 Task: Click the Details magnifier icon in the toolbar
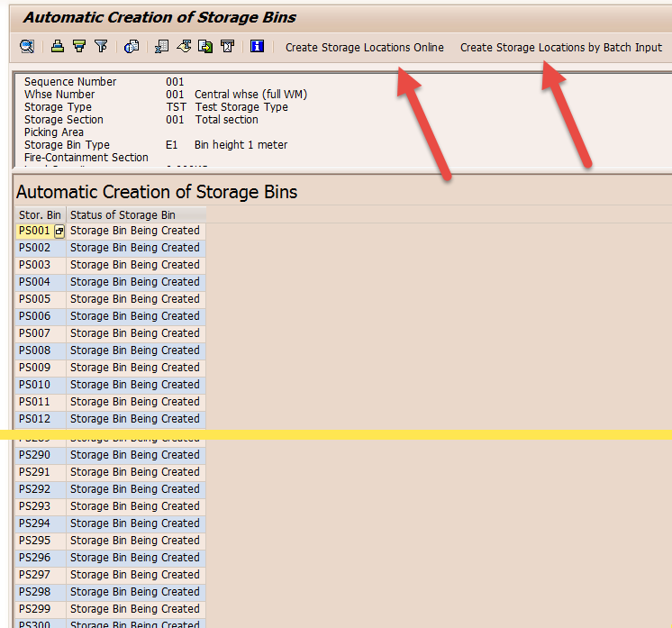[27, 47]
